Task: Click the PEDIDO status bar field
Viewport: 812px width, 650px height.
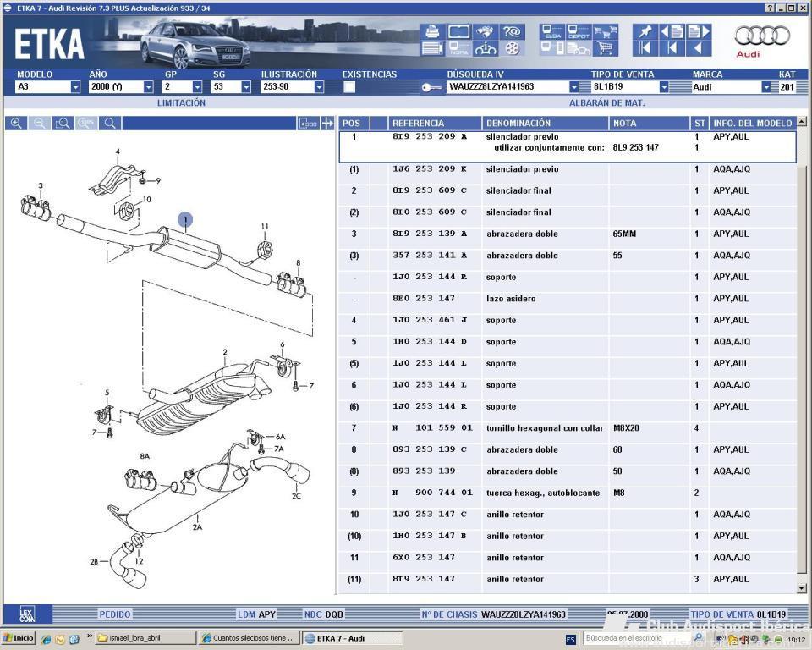Action: 115,614
